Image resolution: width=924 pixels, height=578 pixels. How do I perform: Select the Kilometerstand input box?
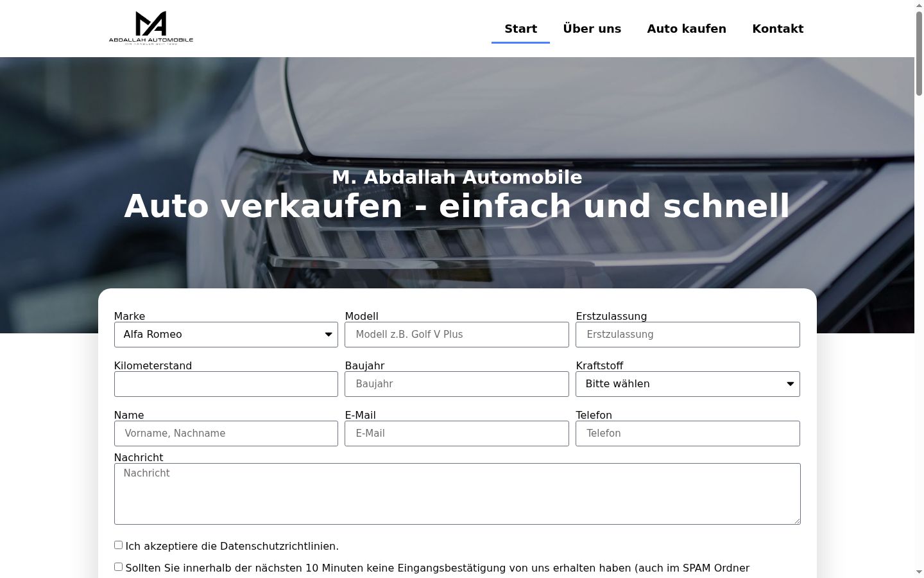(x=226, y=384)
